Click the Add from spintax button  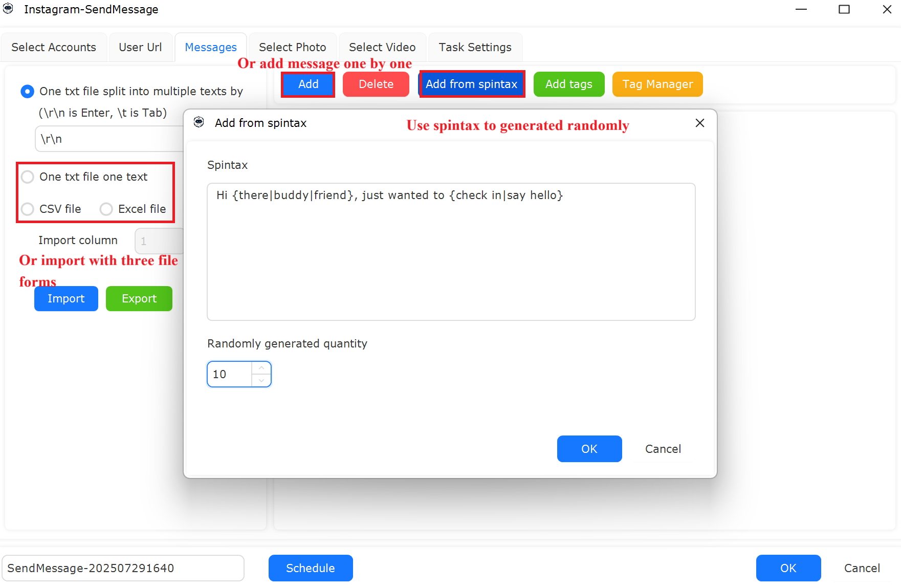pyautogui.click(x=472, y=84)
